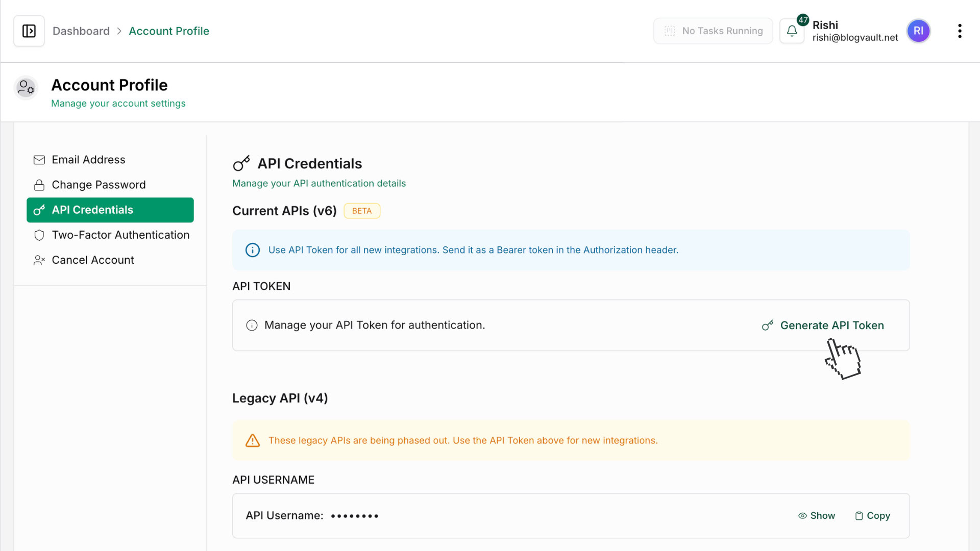Open the notifications bell
The width and height of the screenshot is (980, 551).
pyautogui.click(x=792, y=31)
